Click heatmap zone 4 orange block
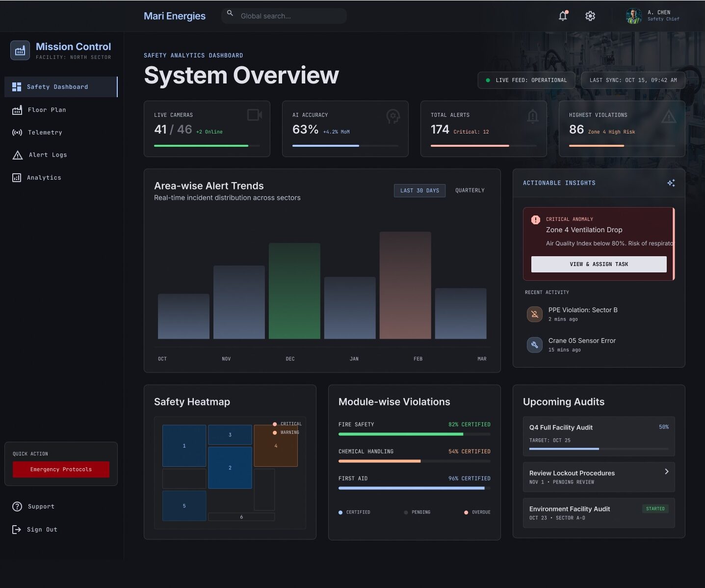Screen dimensions: 705x588 click(276, 446)
